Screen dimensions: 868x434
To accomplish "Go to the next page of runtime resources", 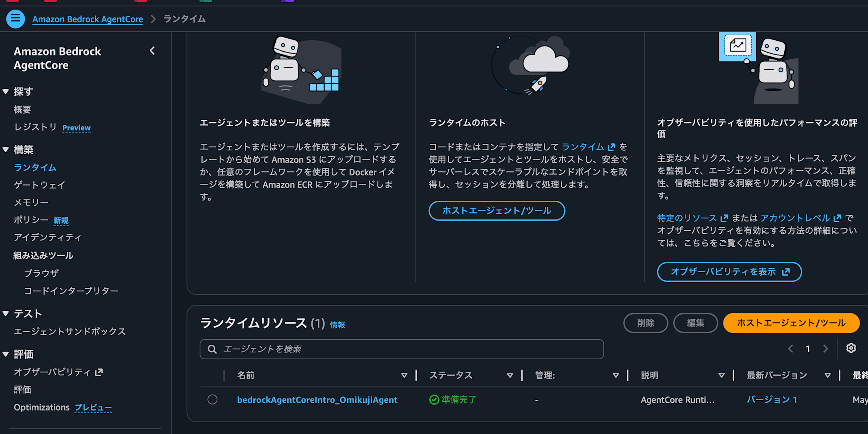I will [x=825, y=349].
